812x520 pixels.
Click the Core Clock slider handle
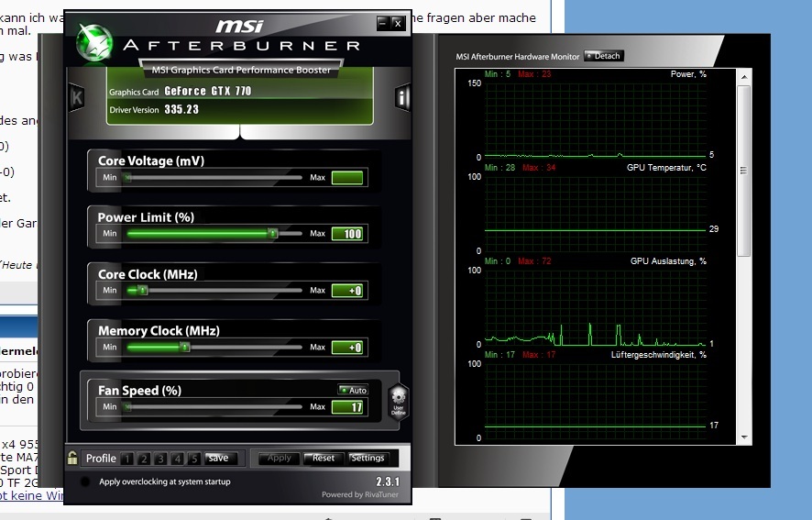pyautogui.click(x=142, y=291)
